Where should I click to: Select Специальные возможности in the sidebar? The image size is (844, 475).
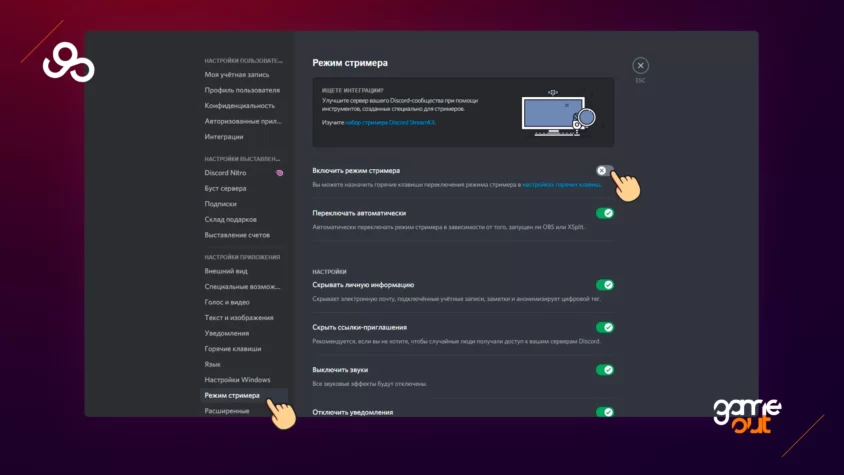pos(242,287)
